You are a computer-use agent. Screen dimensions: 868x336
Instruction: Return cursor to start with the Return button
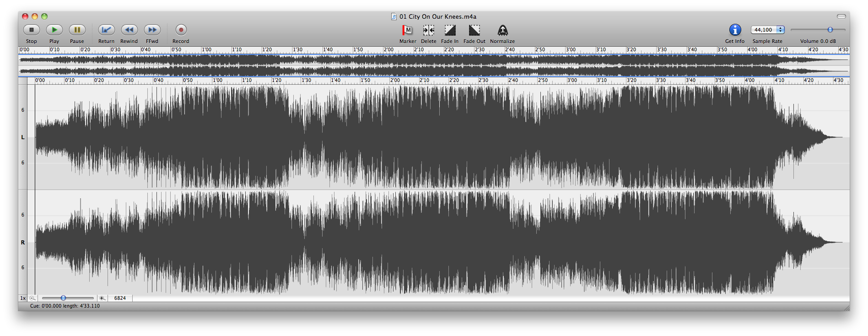tap(106, 30)
